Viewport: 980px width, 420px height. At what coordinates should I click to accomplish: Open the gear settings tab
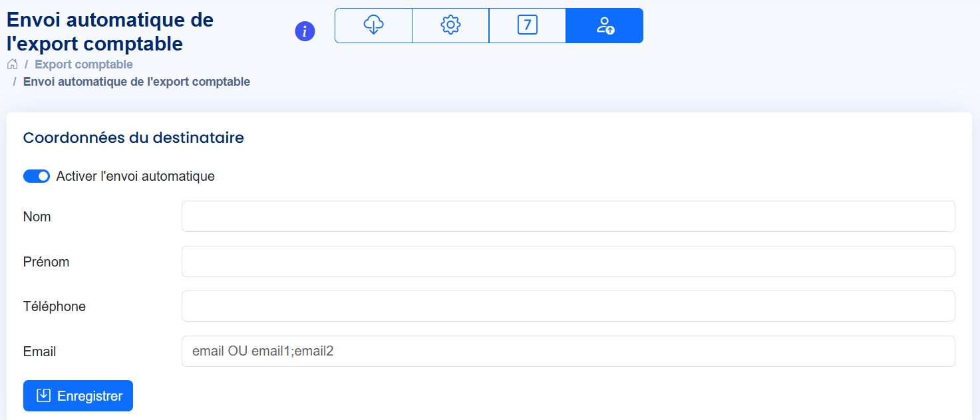[450, 26]
